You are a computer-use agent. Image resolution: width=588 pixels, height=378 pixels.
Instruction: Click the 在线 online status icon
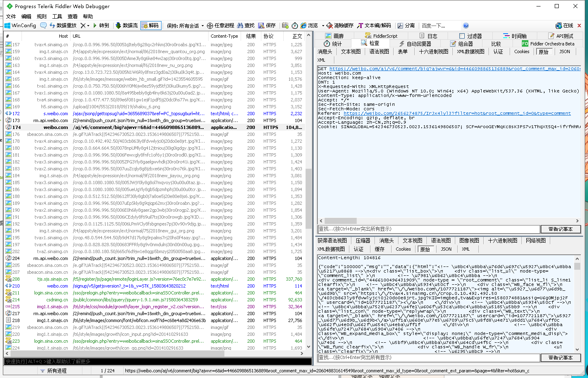(x=559, y=26)
